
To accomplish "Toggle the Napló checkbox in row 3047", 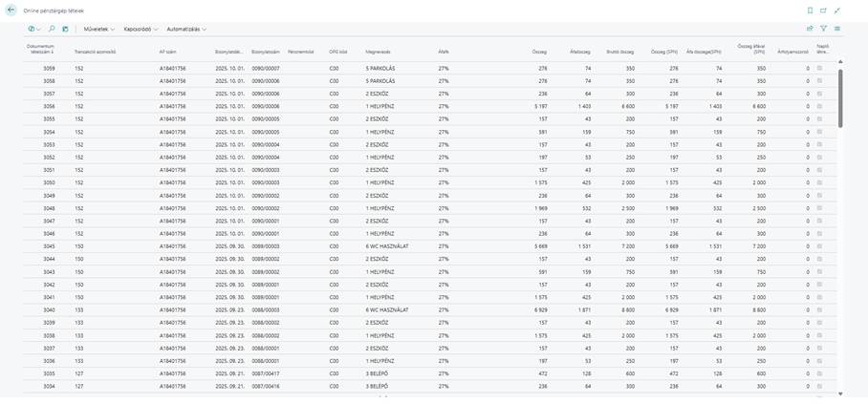I will (x=819, y=221).
